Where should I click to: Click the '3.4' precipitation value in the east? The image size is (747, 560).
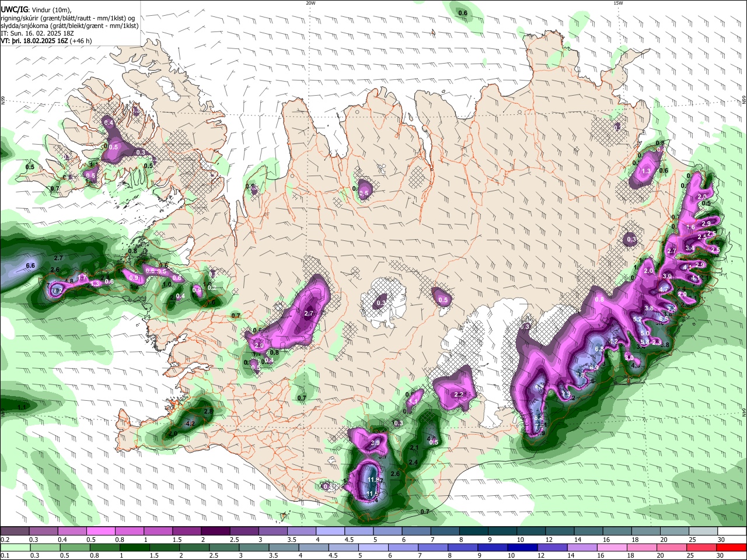coord(690,248)
